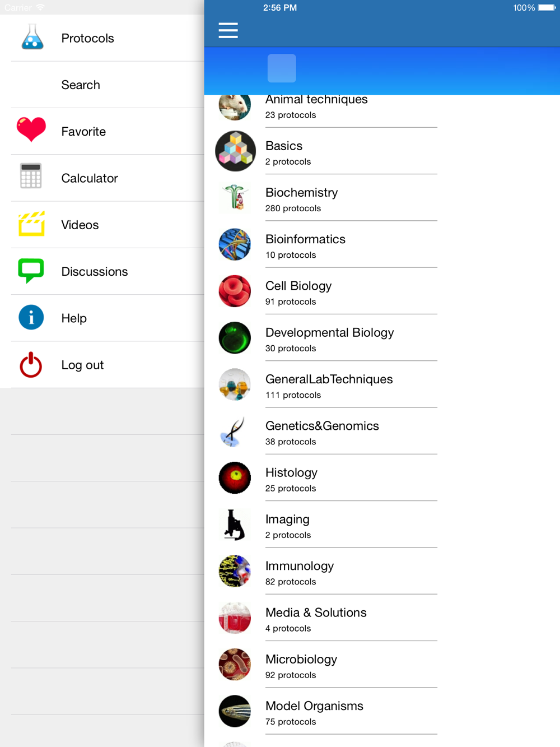Open the Cell Biology protocol category
The image size is (560, 747).
(326, 291)
